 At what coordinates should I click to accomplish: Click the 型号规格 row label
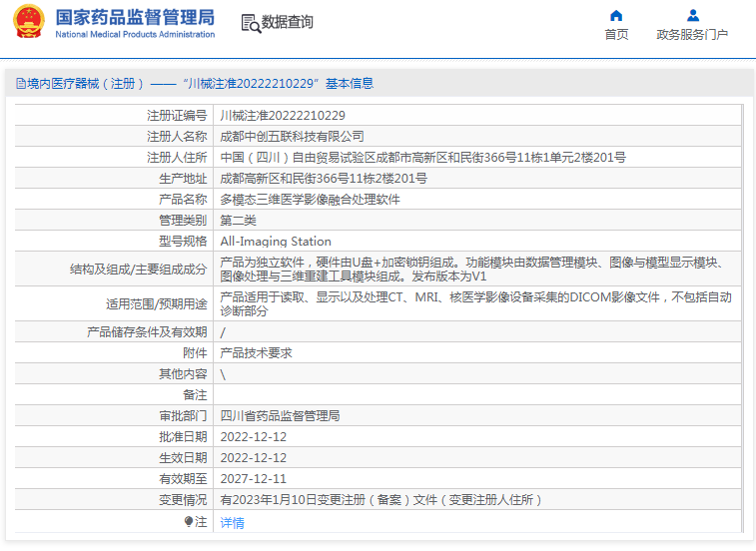click(183, 241)
